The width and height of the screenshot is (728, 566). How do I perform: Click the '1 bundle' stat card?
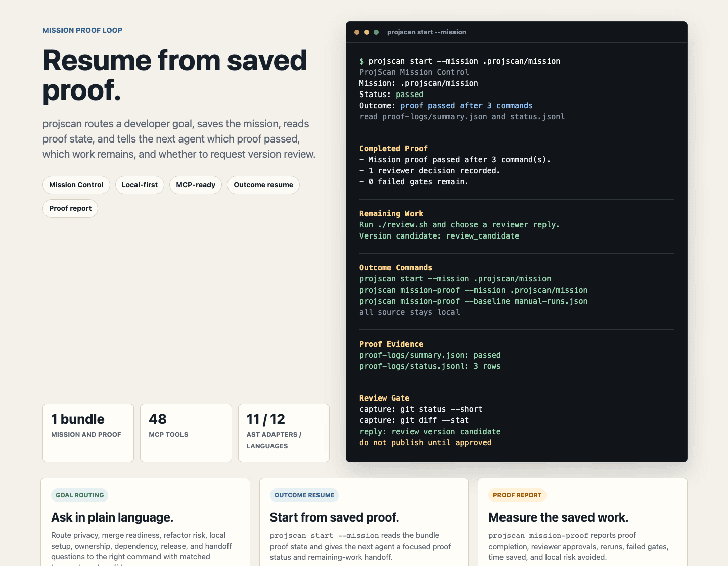(88, 433)
